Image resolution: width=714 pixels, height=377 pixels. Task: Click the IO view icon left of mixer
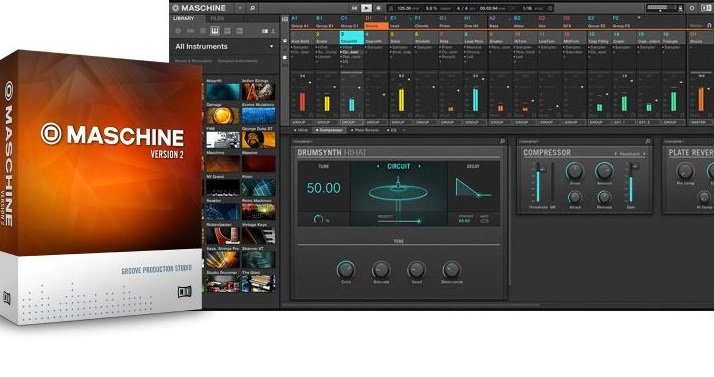286,41
